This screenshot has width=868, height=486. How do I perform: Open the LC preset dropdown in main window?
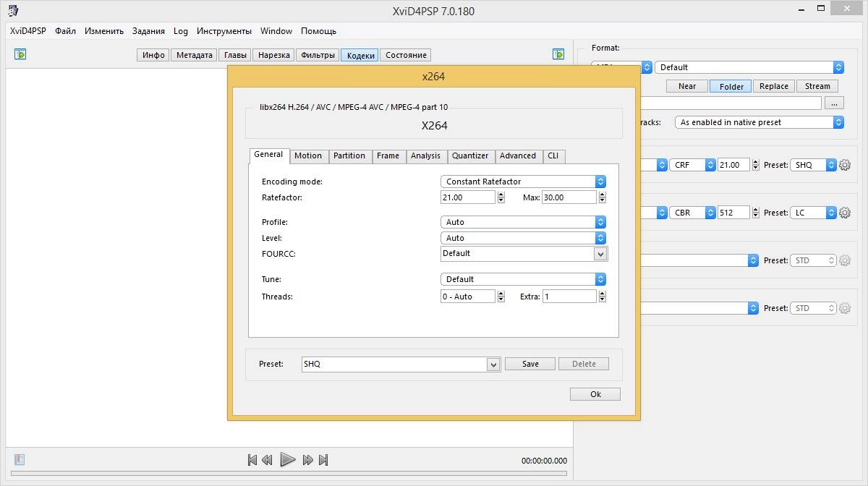point(813,213)
